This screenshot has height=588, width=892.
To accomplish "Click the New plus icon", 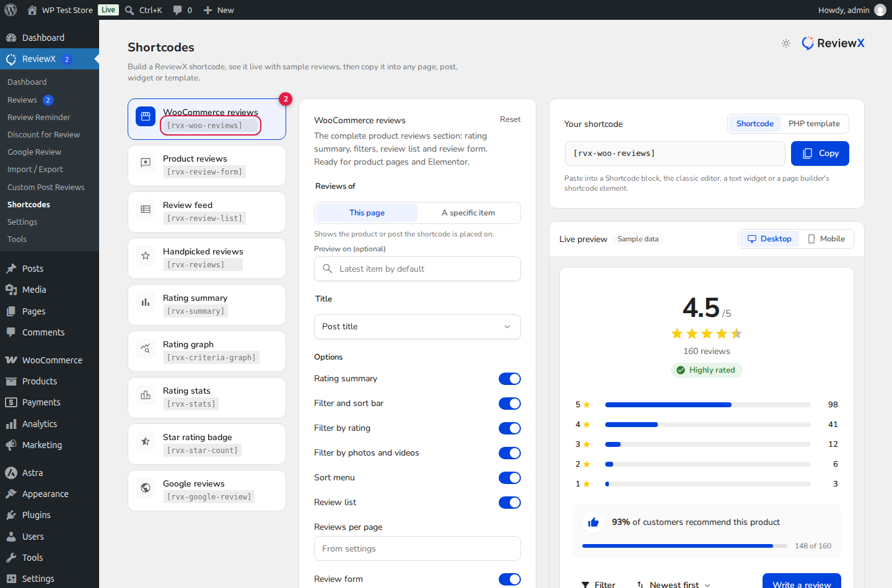I will coord(208,10).
